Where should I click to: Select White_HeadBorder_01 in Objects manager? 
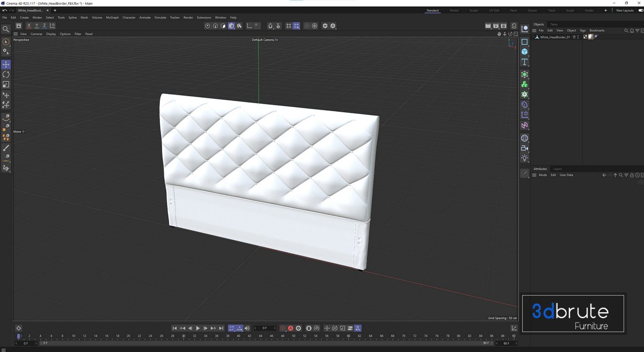pos(554,37)
